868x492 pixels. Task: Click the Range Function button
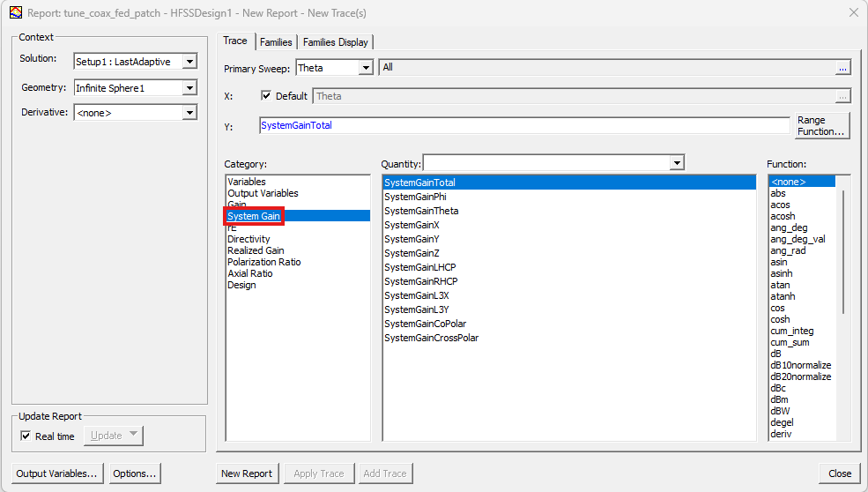click(822, 125)
